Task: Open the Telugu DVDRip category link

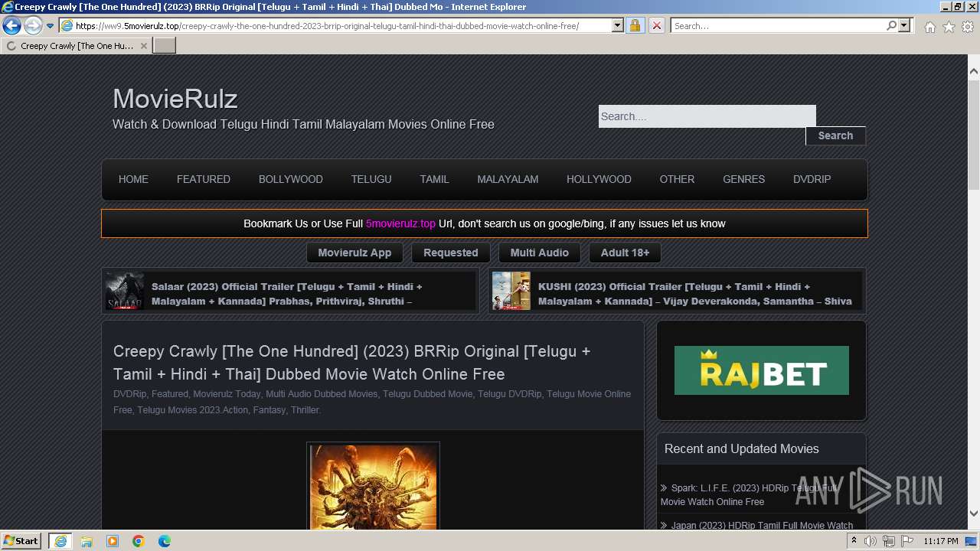Action: tap(509, 394)
